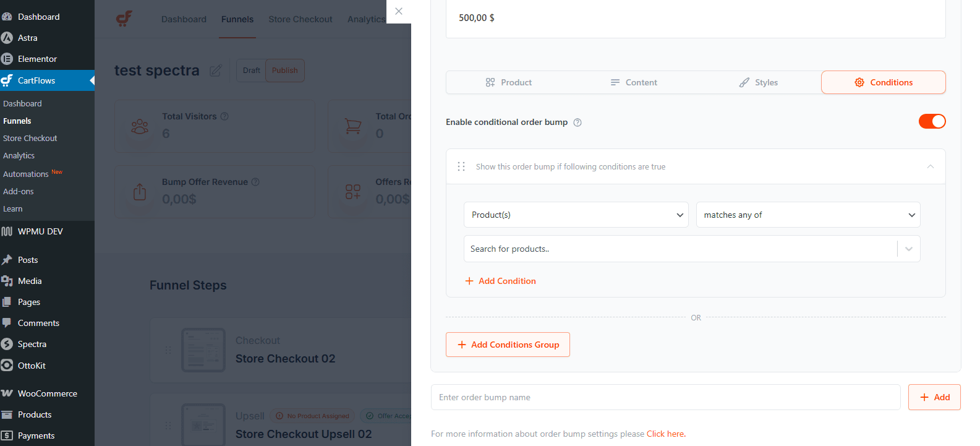Image resolution: width=980 pixels, height=446 pixels.
Task: Open the WooCommerce sidebar icon
Action: pos(8,393)
